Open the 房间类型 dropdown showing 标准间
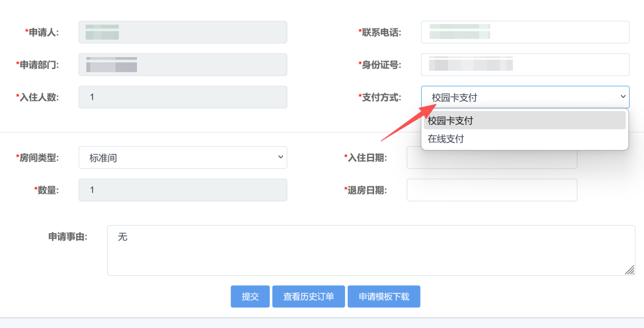 (182, 158)
